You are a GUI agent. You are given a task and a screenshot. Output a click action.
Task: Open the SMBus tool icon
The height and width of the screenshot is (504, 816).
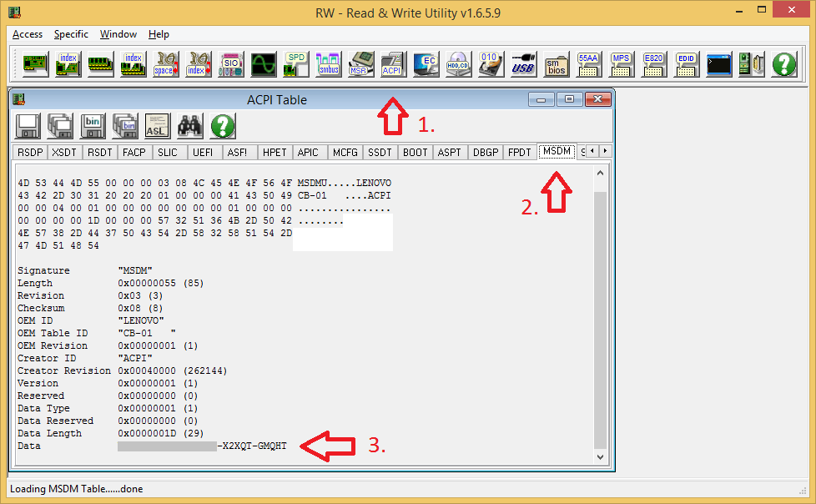(328, 64)
